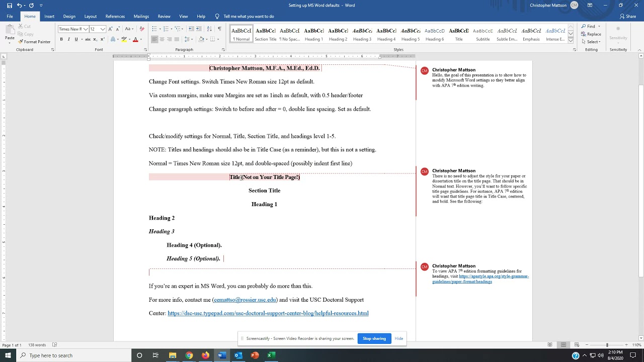
Task: Switch to Print Layout view
Action: click(563, 345)
